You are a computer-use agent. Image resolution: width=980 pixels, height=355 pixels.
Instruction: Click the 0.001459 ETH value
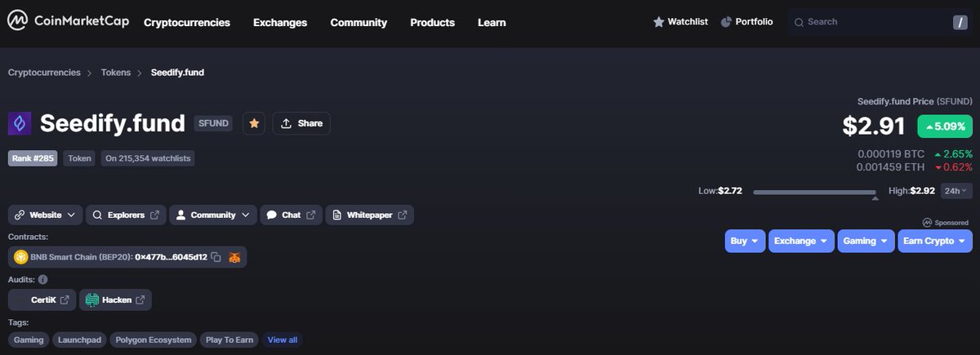(890, 167)
